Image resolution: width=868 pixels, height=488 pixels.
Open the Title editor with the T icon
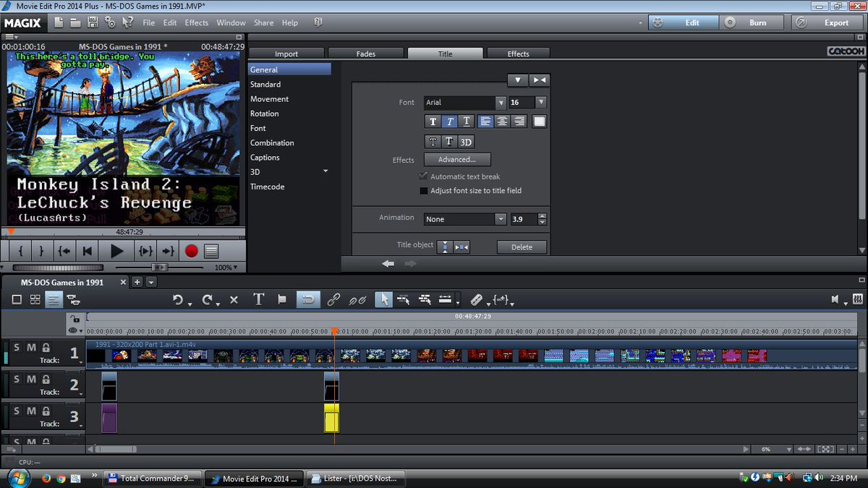pyautogui.click(x=258, y=299)
